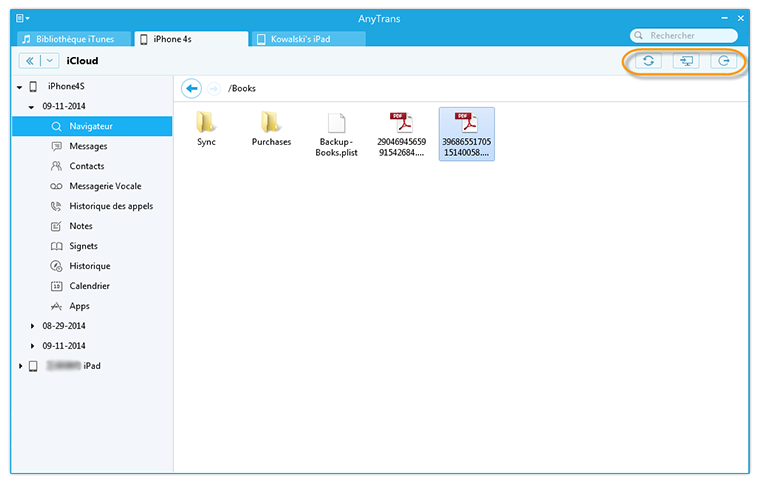Select Messages in sidebar
760x484 pixels.
[92, 146]
